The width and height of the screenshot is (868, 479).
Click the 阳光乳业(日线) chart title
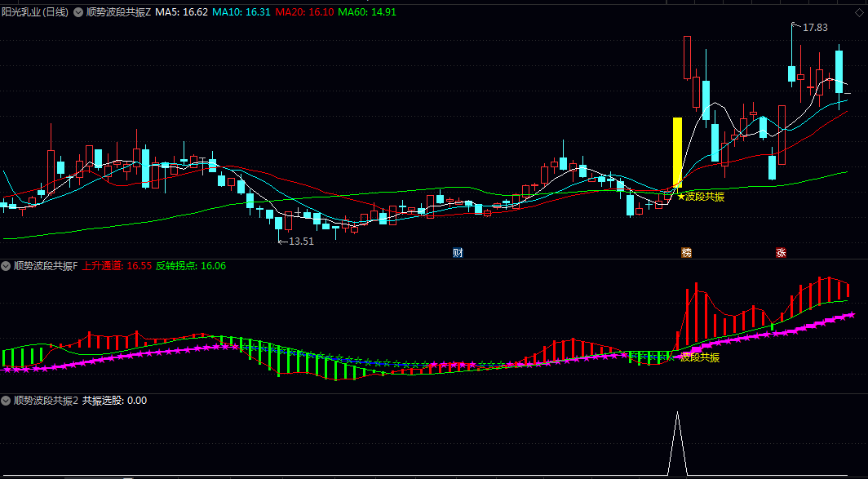[x=35, y=11]
